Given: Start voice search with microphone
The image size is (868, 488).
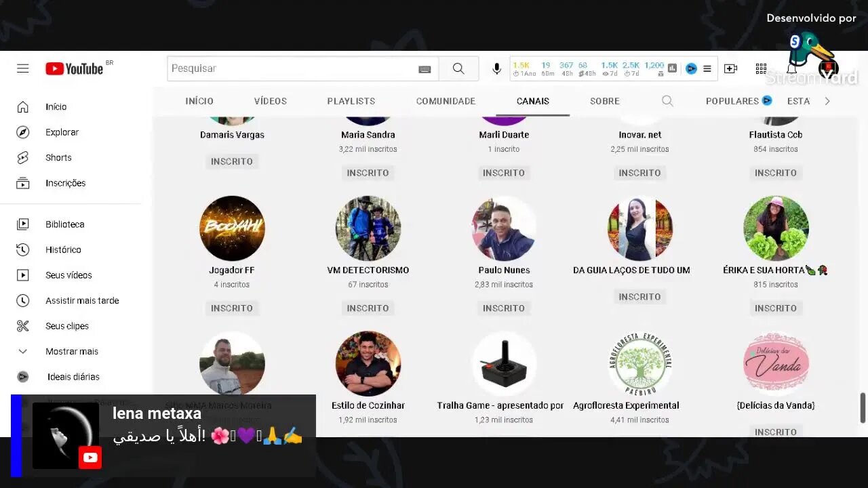Looking at the screenshot, I should point(496,68).
